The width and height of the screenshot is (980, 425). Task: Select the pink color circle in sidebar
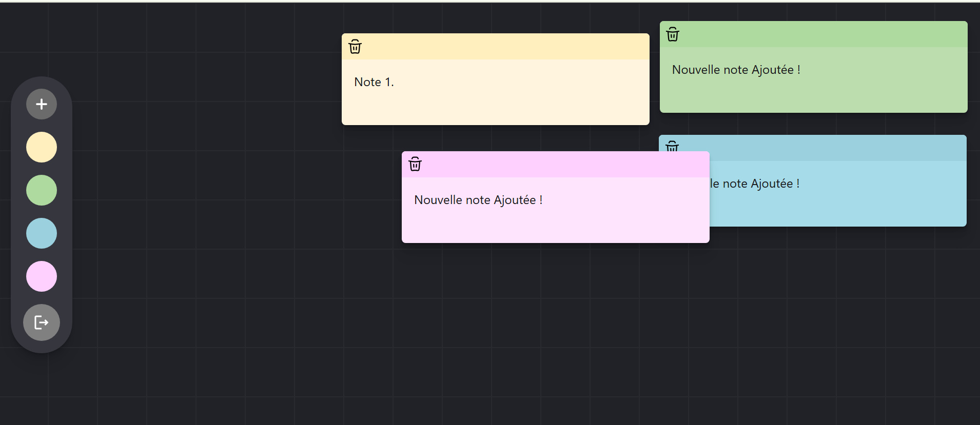(41, 276)
